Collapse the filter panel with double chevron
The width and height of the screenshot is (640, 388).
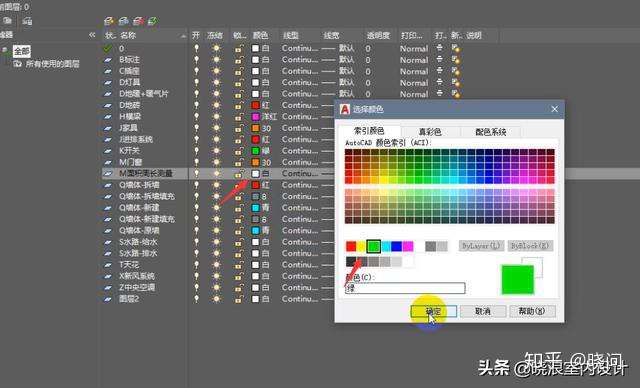point(92,35)
